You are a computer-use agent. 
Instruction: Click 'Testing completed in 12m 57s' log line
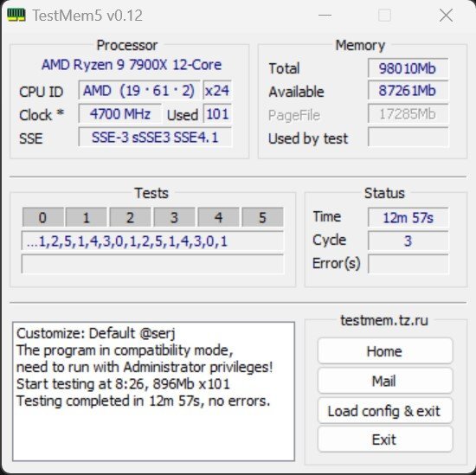click(x=144, y=401)
